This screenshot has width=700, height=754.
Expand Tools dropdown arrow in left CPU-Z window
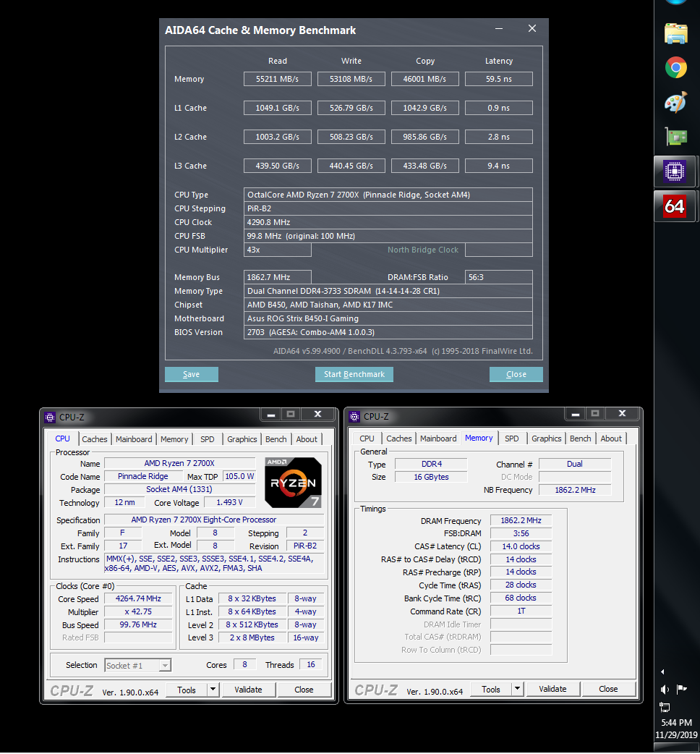point(213,690)
